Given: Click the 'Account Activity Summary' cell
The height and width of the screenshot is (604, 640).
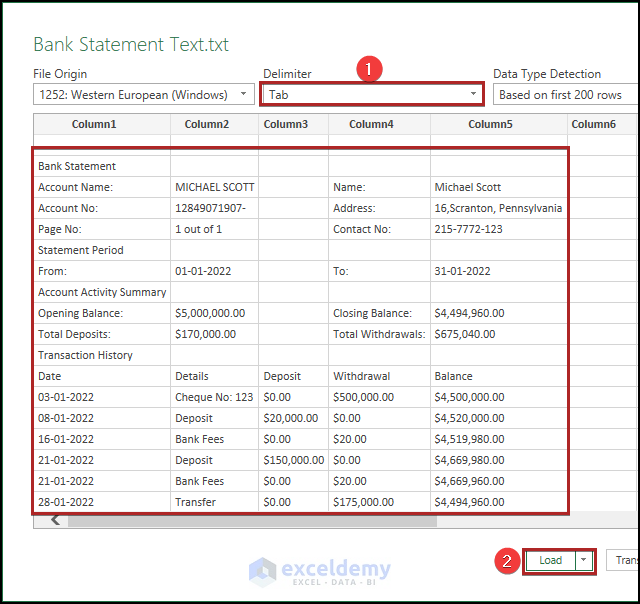Looking at the screenshot, I should (102, 292).
